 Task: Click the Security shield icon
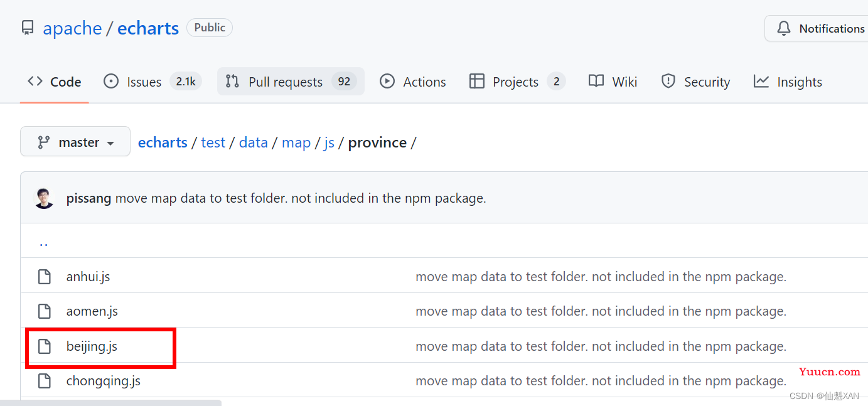pos(668,82)
